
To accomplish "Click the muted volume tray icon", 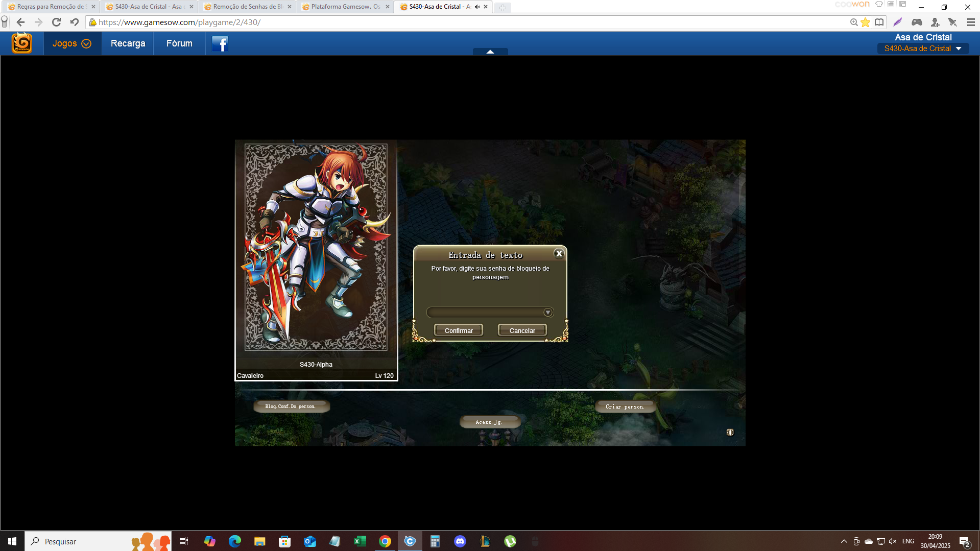I will click(x=893, y=541).
